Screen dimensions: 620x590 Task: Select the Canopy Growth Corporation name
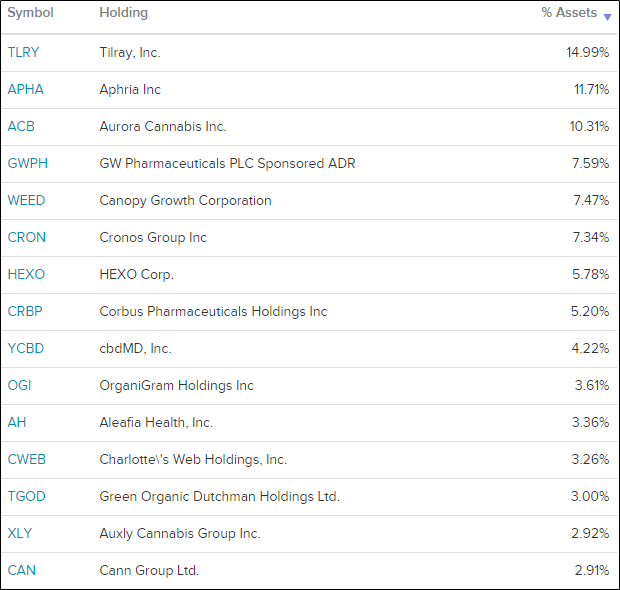point(185,200)
